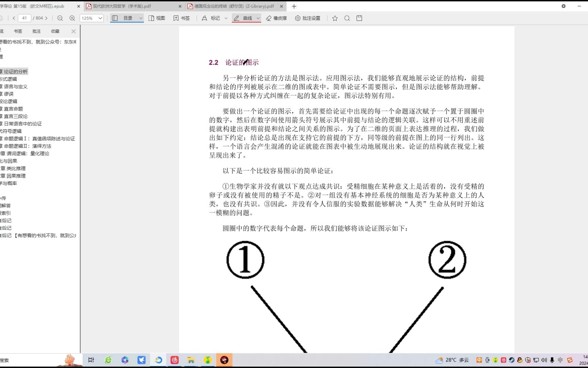
Task: Add a 书签 bookmark from toolbar
Action: tap(182, 18)
